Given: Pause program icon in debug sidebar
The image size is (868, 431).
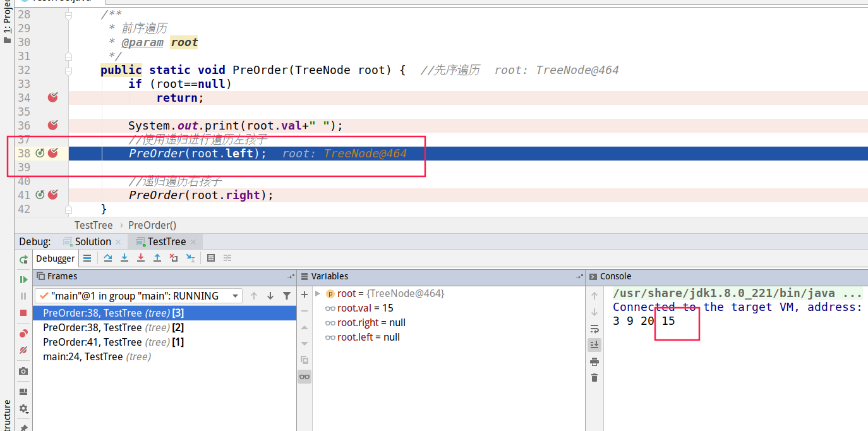Looking at the screenshot, I should coord(23,296).
